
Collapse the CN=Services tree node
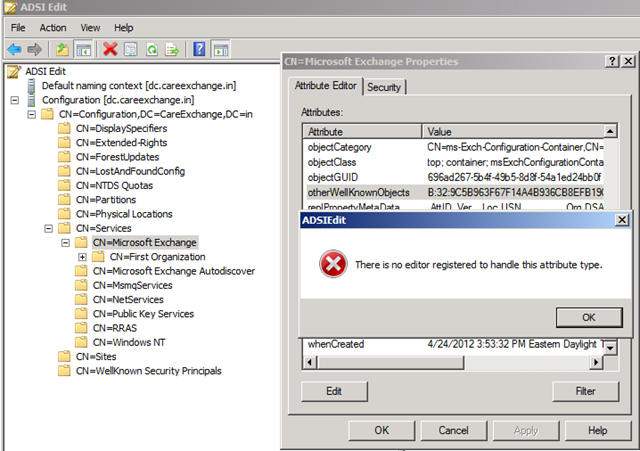click(49, 228)
